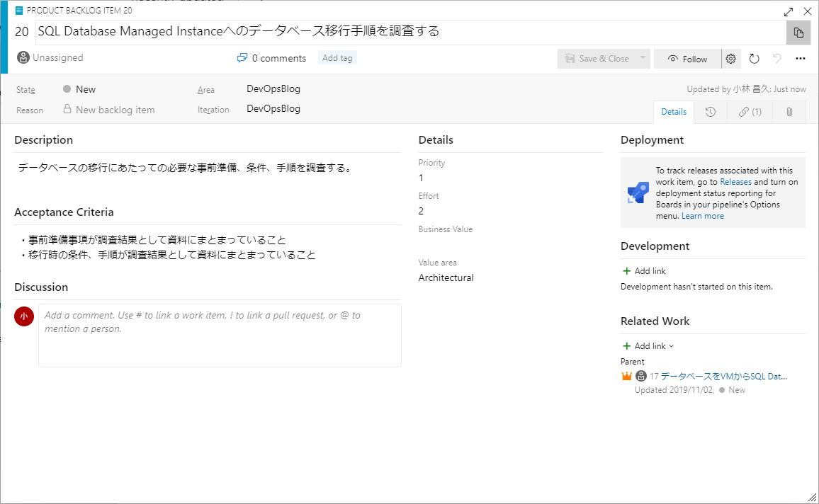Click Add tag next to comments
The height and width of the screenshot is (504, 819).
pyautogui.click(x=337, y=57)
